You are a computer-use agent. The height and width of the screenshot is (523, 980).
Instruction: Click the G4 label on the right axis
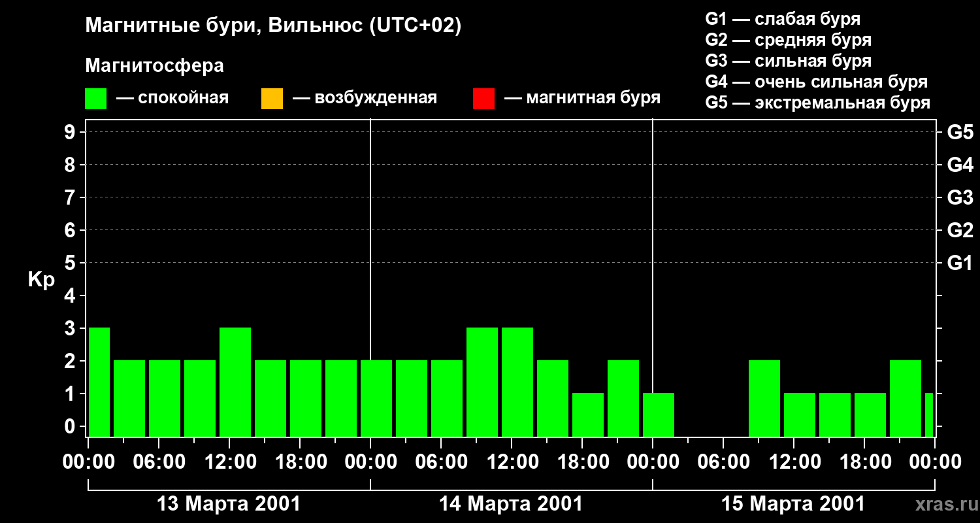(960, 165)
